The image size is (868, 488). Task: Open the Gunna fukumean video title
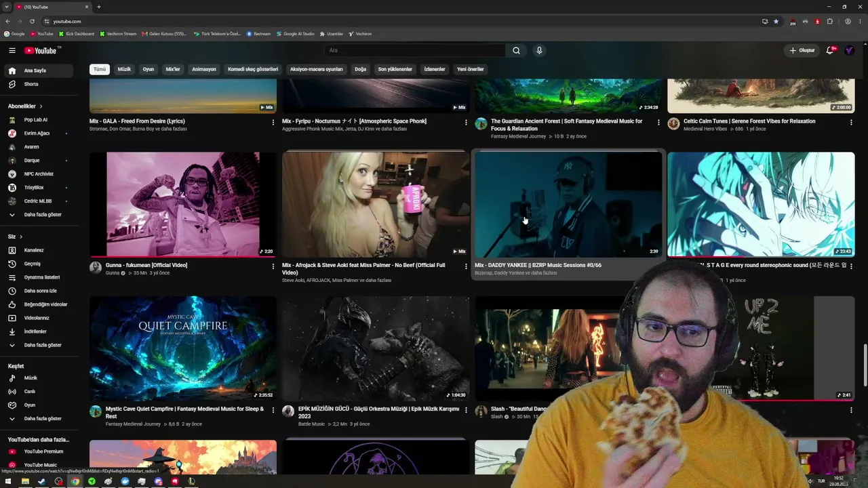point(146,265)
